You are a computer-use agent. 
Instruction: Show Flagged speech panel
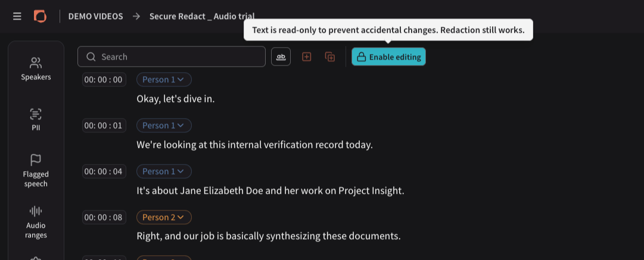[36, 171]
